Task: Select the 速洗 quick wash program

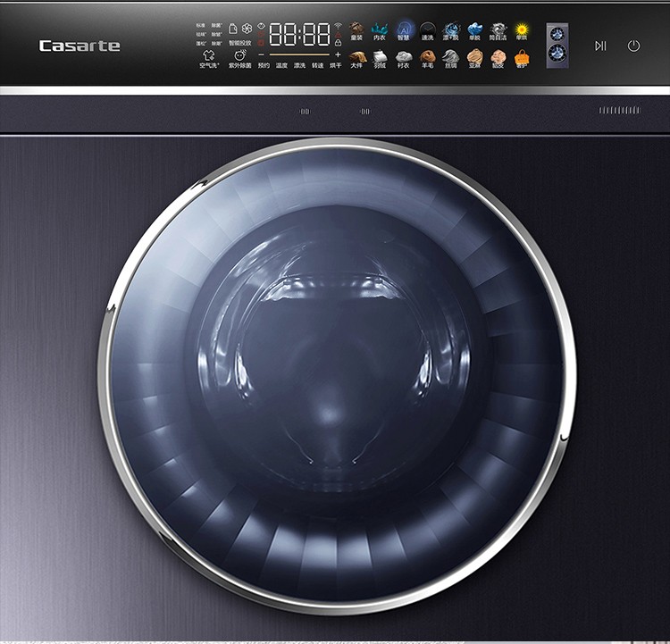Action: click(x=427, y=31)
